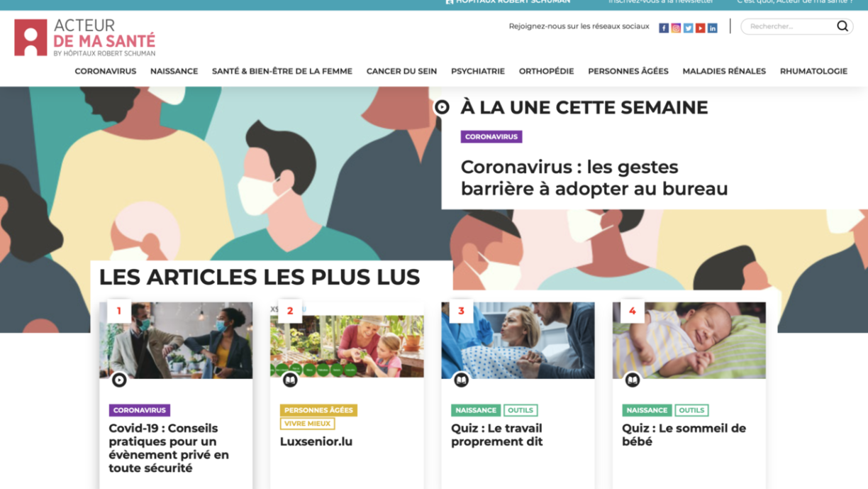Open the Coronavirus menu item
The height and width of the screenshot is (489, 868).
106,71
